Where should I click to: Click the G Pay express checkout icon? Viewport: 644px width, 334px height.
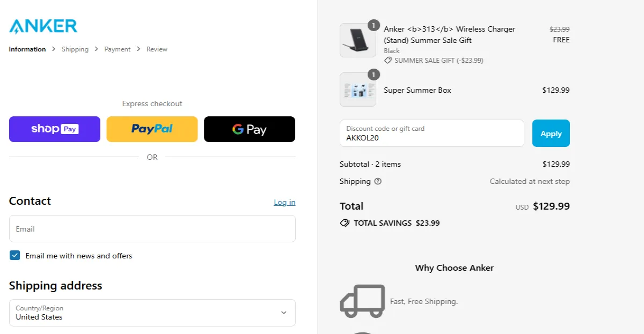[249, 129]
